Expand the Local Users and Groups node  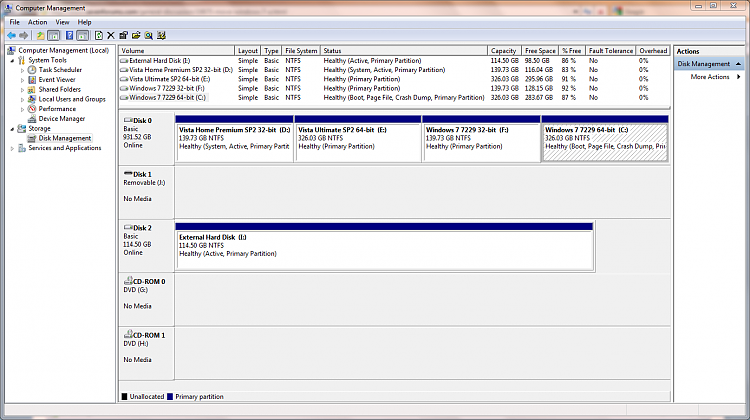[22, 99]
